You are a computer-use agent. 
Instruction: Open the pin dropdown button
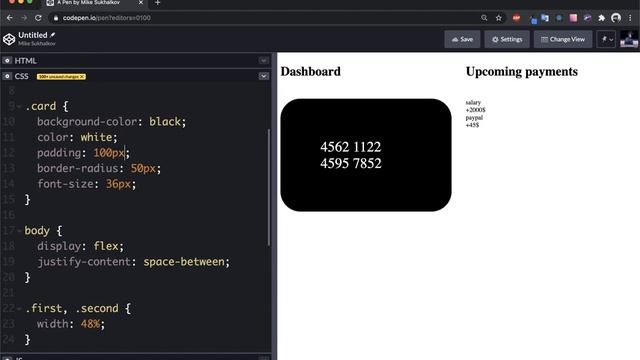[606, 39]
